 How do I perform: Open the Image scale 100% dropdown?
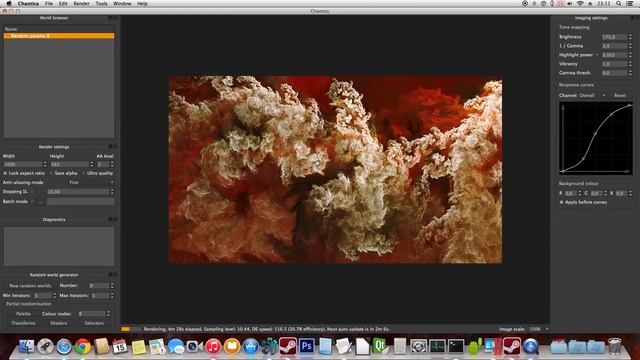click(539, 329)
